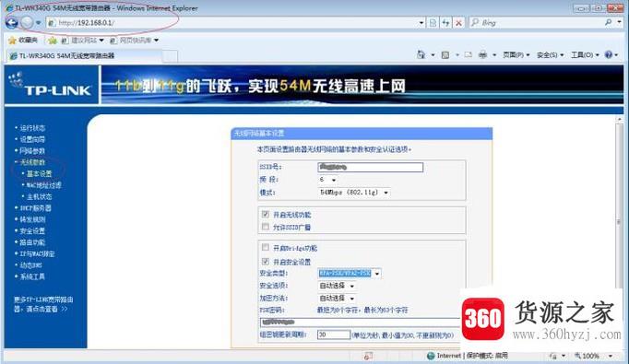The image size is (629, 364).
Task: Expand 网络参数 network parameters
Action: coord(32,151)
